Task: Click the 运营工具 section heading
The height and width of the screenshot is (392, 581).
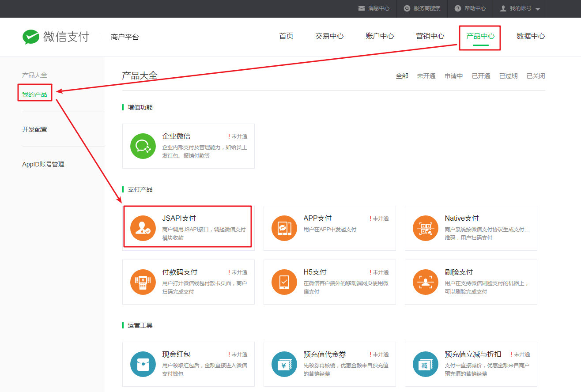Action: tap(140, 325)
